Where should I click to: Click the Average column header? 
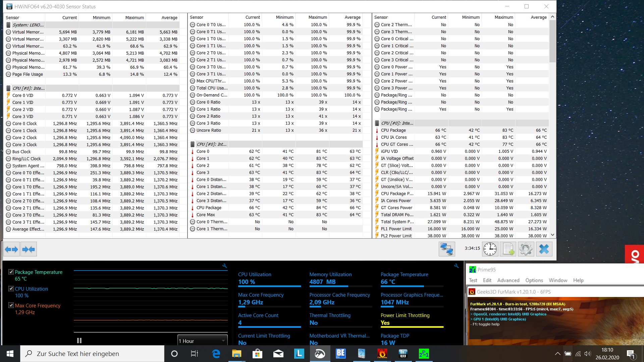(x=169, y=17)
